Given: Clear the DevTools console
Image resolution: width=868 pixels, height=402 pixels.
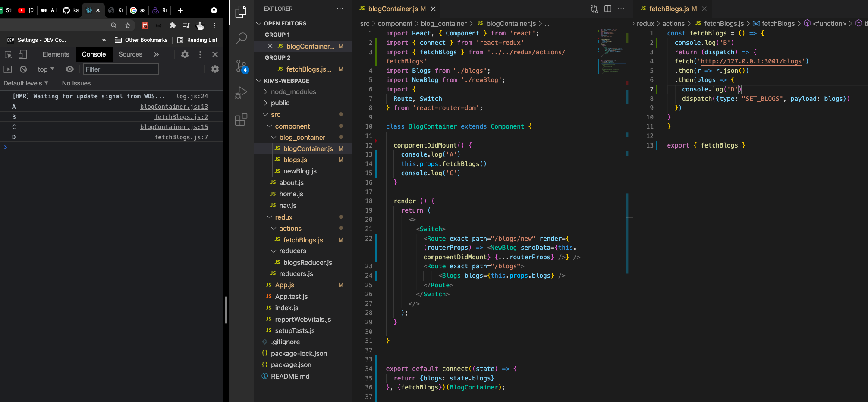Looking at the screenshot, I should point(23,69).
